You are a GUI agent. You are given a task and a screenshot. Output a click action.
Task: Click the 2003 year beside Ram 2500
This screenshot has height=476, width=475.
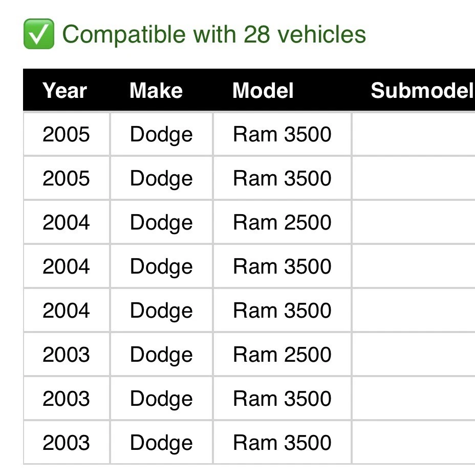tap(66, 355)
